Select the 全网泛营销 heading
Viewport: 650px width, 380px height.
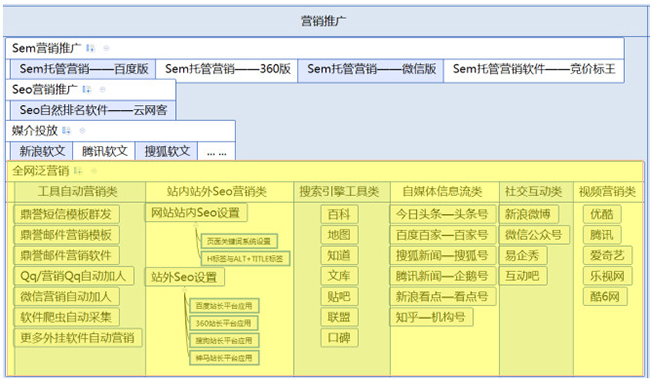click(x=40, y=170)
